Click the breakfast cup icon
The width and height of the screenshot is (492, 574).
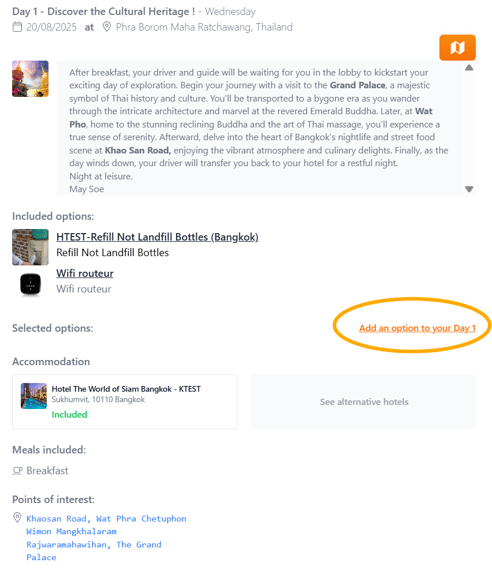(x=17, y=470)
